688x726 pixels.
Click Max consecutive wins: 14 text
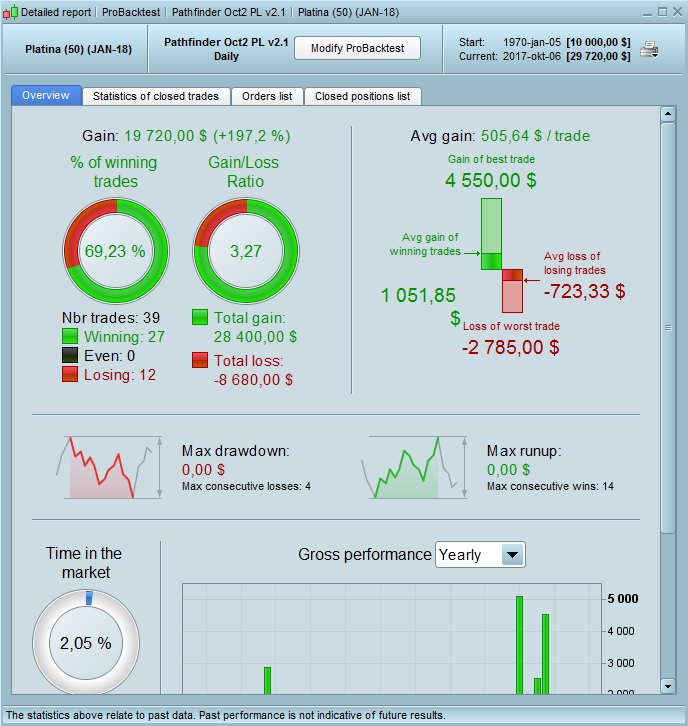[550, 486]
